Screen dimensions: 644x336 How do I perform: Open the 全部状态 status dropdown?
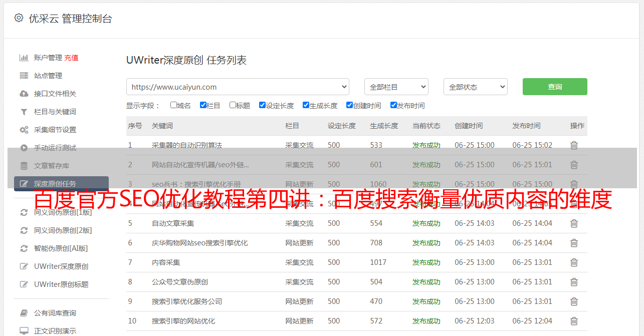pyautogui.click(x=475, y=87)
